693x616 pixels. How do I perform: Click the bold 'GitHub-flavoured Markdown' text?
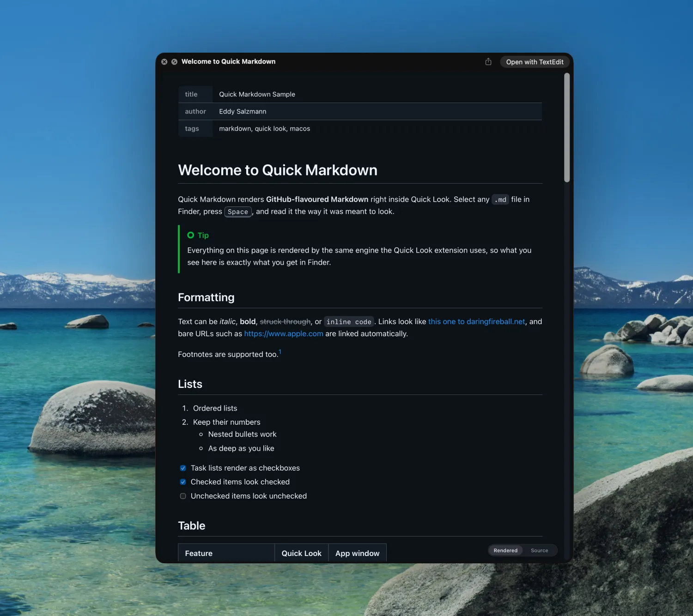[x=317, y=199]
